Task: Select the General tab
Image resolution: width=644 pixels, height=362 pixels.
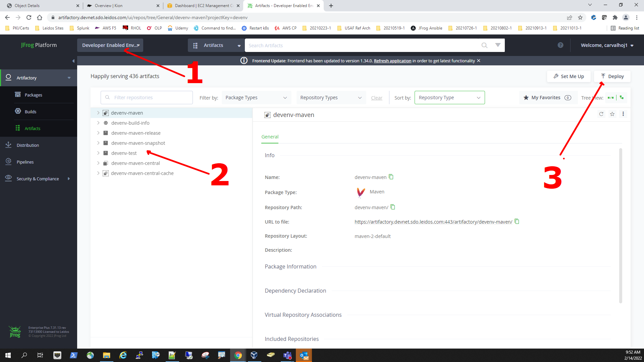Action: (270, 137)
